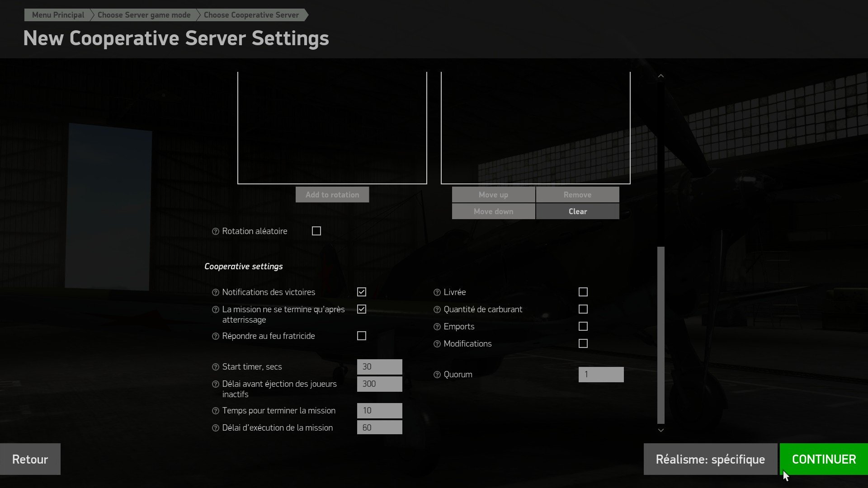The height and width of the screenshot is (488, 868).
Task: Click help icon beside Rotation aléatoire
Action: pos(216,231)
